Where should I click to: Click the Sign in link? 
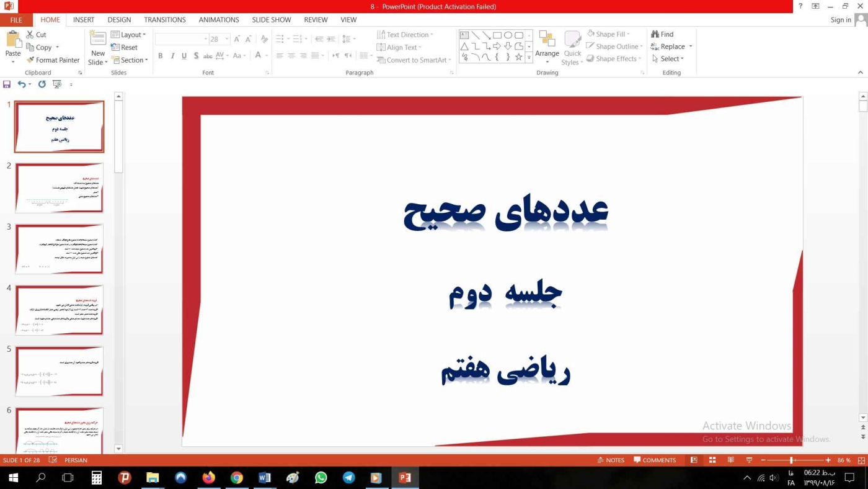pyautogui.click(x=841, y=20)
